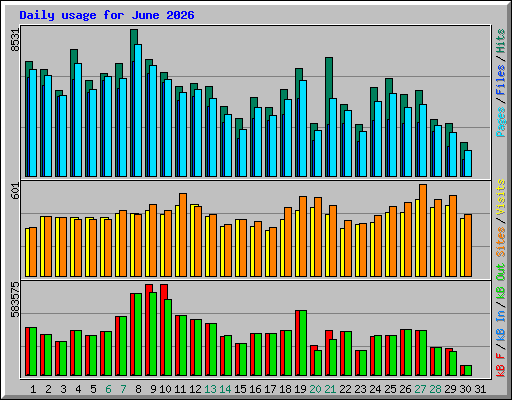Click day label 4 on the x-axis
This screenshot has width=512, height=400.
(x=78, y=389)
